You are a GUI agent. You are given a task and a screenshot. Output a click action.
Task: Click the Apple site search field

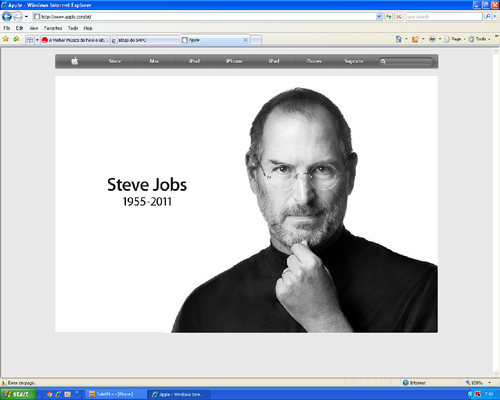(x=406, y=61)
